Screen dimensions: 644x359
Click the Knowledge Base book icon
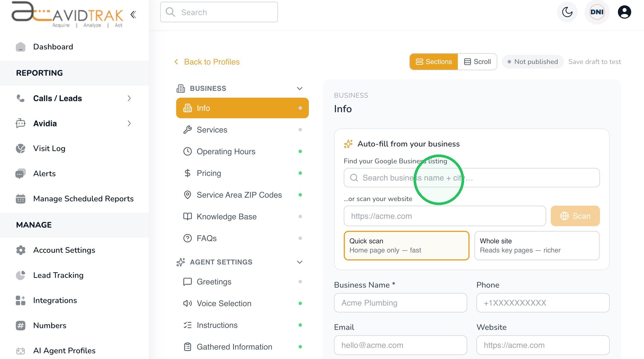coord(188,216)
